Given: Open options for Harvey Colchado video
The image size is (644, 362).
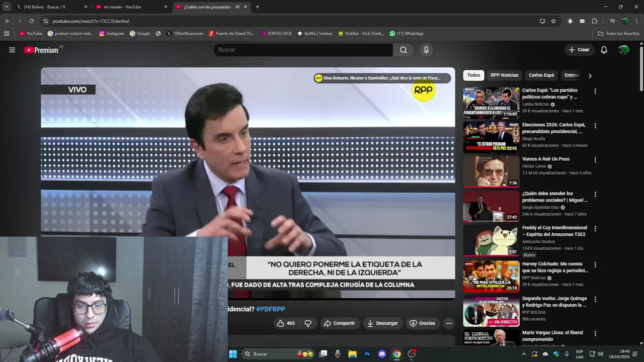Looking at the screenshot, I should [595, 264].
